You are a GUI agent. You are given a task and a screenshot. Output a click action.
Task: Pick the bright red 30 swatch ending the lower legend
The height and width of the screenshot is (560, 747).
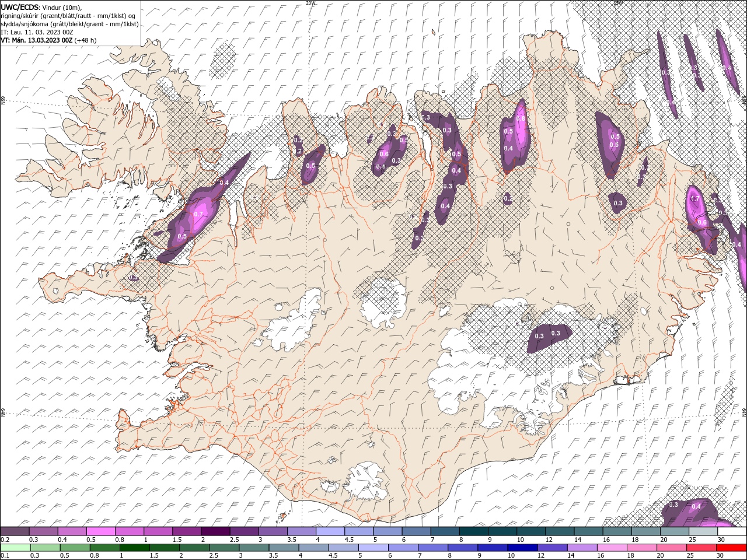[731, 547]
